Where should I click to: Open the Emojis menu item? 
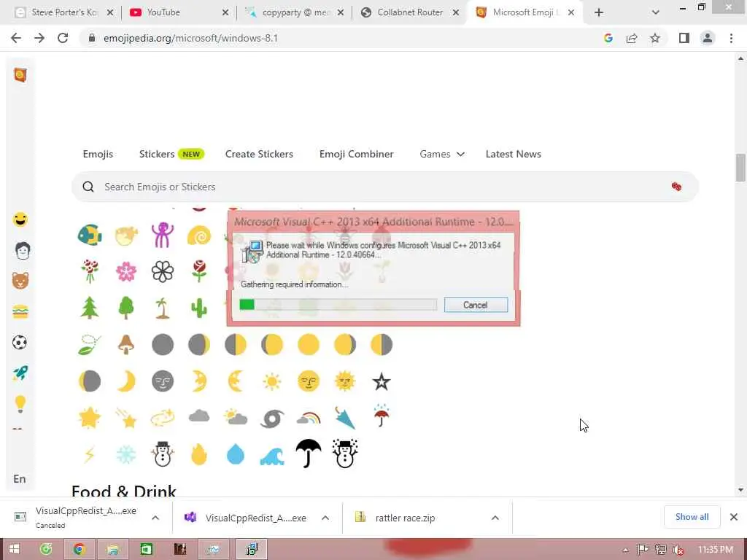(98, 155)
